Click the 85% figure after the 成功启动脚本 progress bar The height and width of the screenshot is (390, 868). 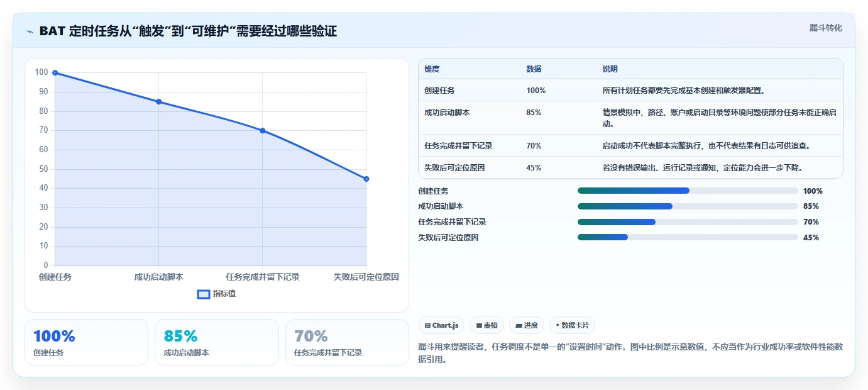pos(811,206)
